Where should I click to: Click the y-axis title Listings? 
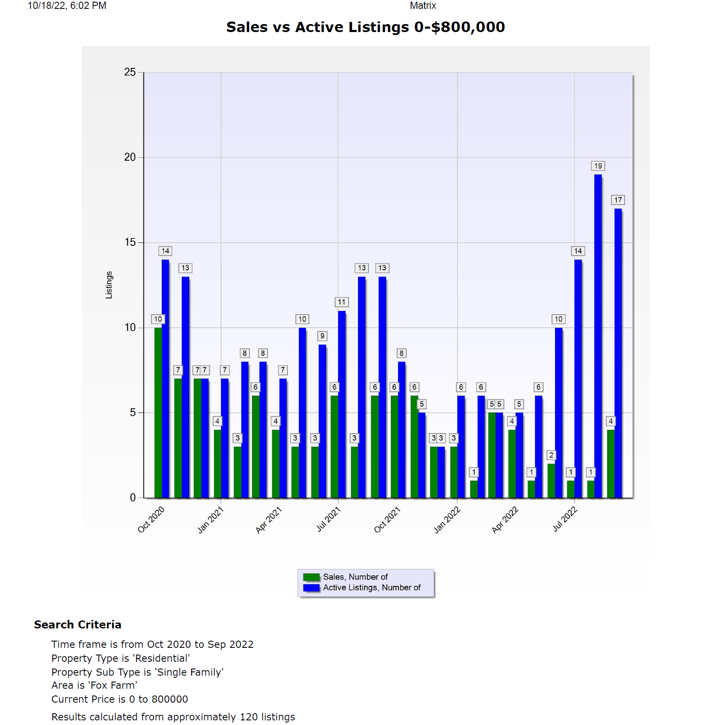[109, 285]
